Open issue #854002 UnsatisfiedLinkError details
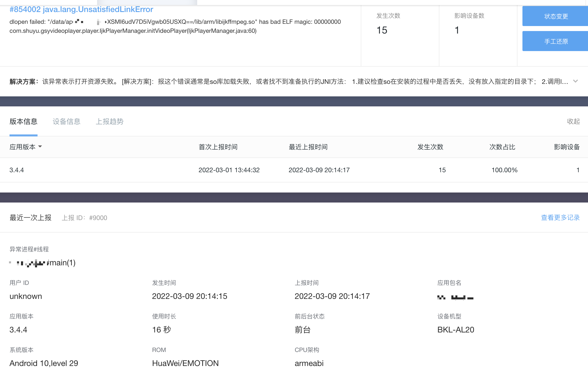Screen dimensions: 588x378 pyautogui.click(x=81, y=9)
